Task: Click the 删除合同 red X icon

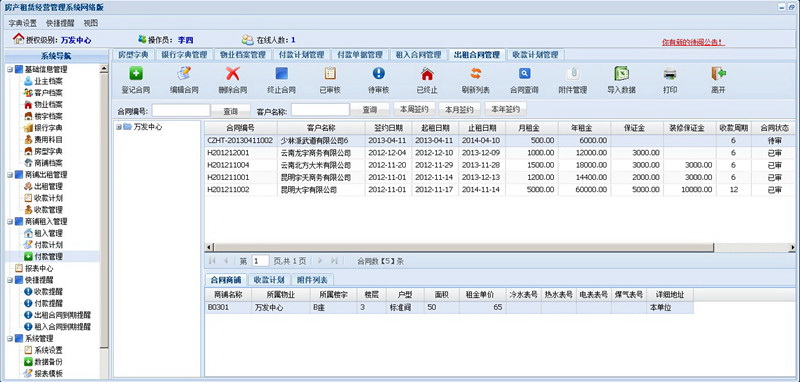Action: 233,74
